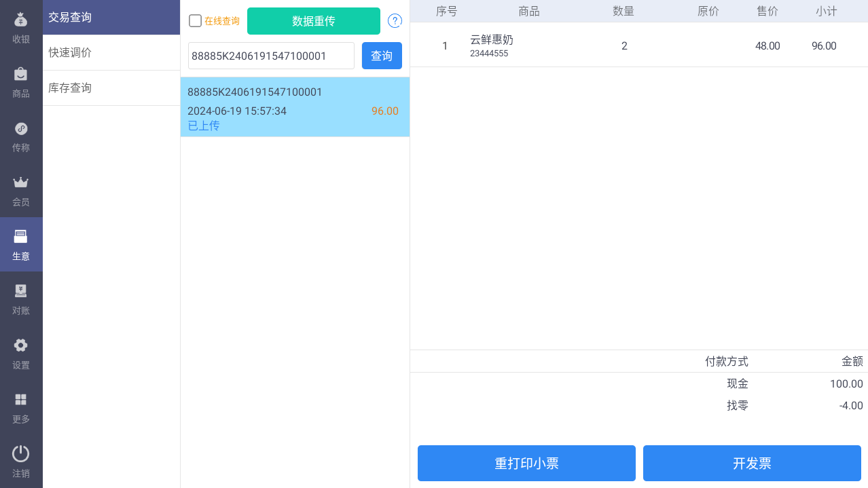Open the 会员 members section
The width and height of the screenshot is (868, 488).
click(21, 188)
